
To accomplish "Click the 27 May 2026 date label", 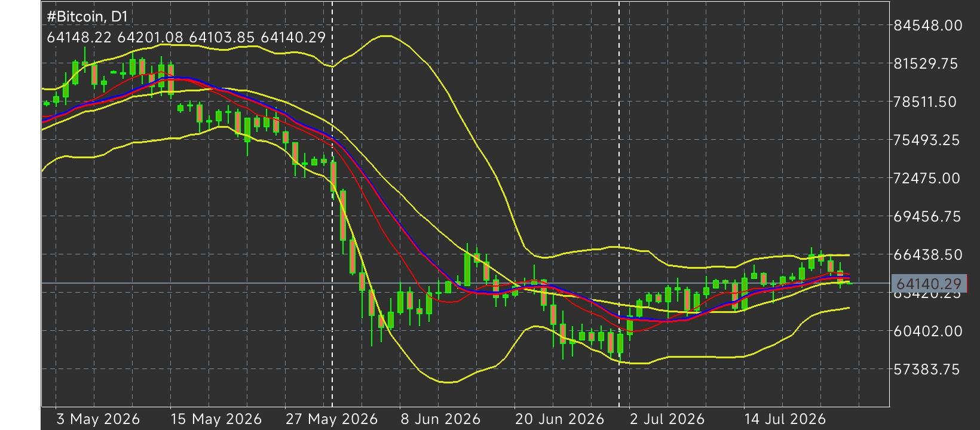I will pyautogui.click(x=331, y=419).
